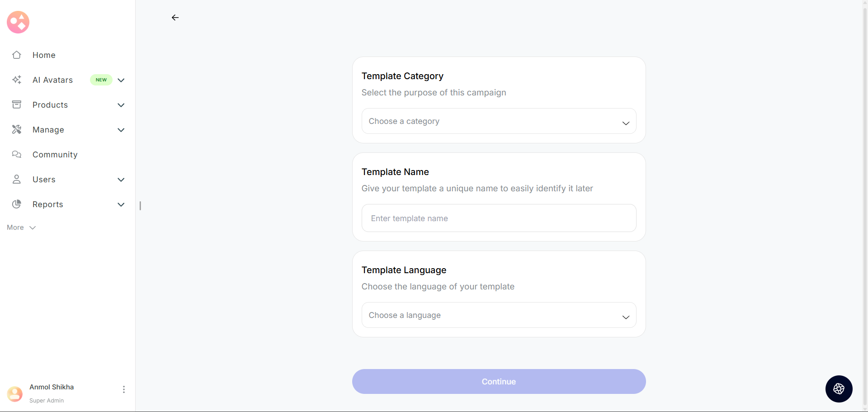Click the Community chat bubbles icon
Image resolution: width=868 pixels, height=412 pixels.
[x=17, y=154]
